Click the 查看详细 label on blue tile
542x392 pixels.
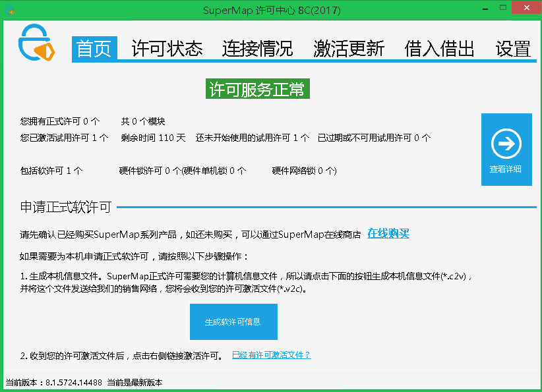(x=505, y=169)
